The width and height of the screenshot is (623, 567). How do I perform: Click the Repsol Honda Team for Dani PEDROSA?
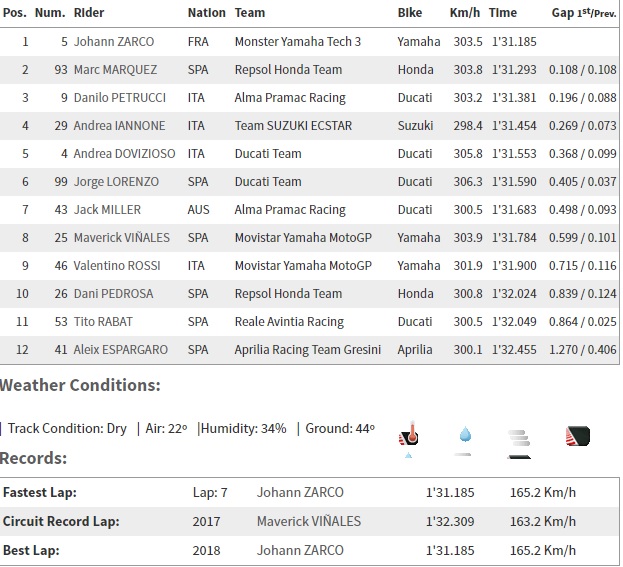coord(288,294)
